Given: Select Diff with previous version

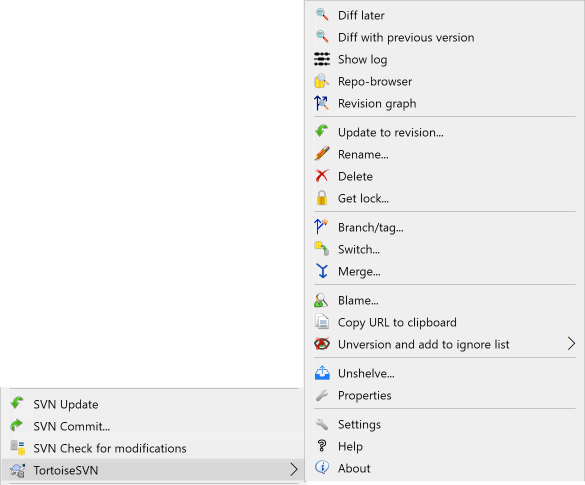Looking at the screenshot, I should click(445, 37).
